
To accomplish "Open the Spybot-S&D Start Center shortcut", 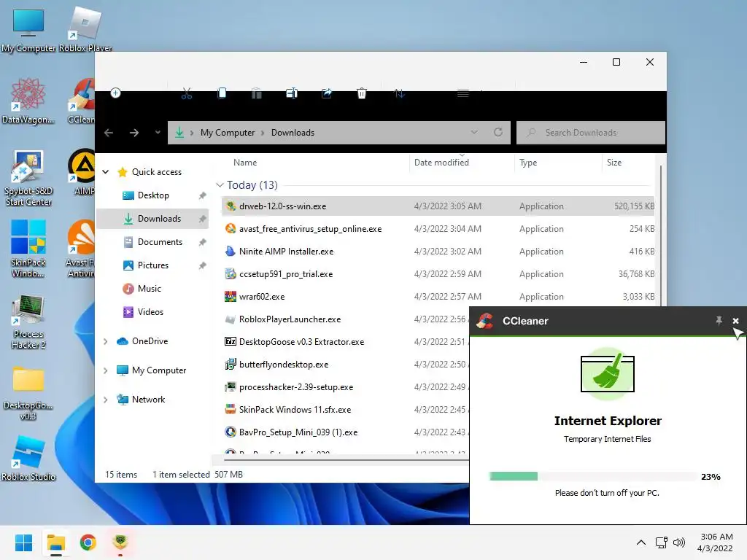I will click(28, 179).
